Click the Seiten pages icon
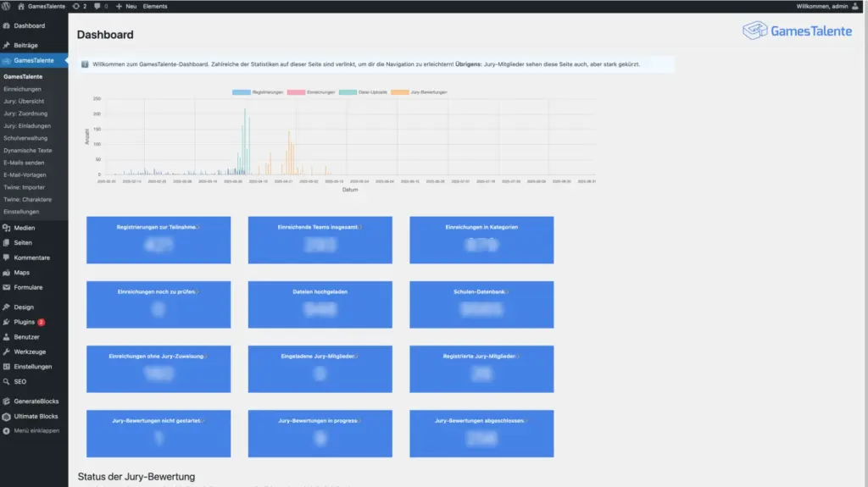The width and height of the screenshot is (868, 487). click(x=7, y=242)
